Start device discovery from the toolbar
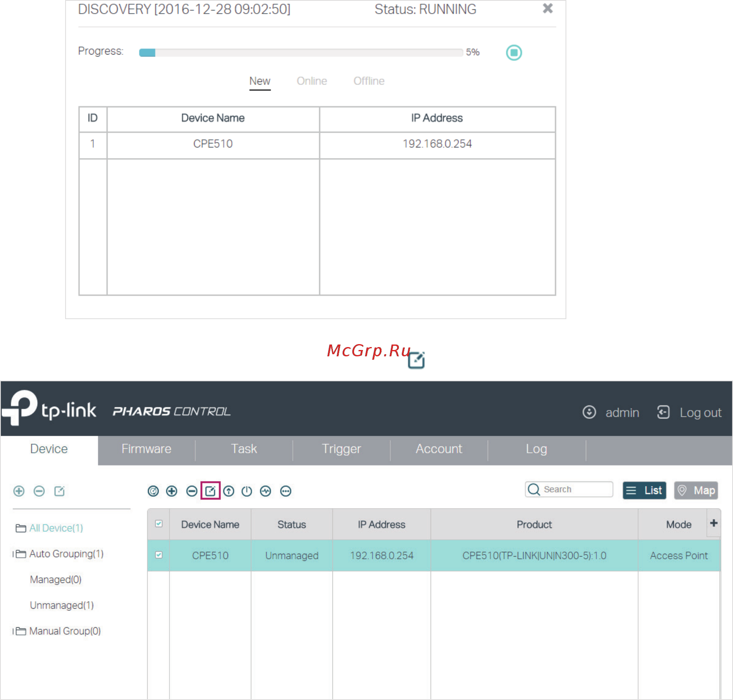The image size is (733, 700). [x=153, y=491]
